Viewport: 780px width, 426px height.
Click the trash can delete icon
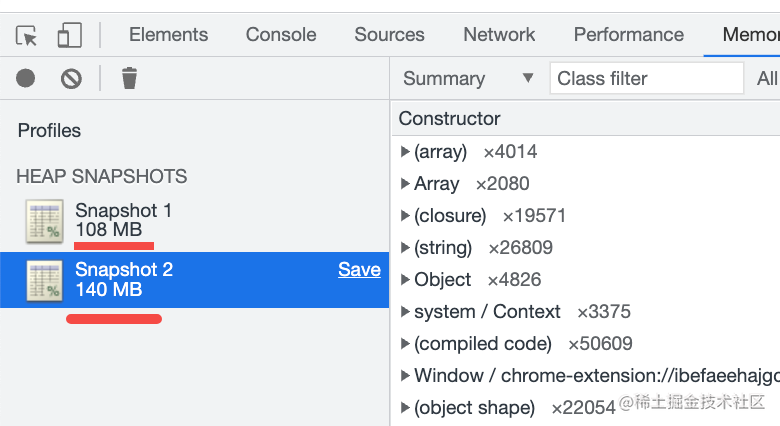coord(129,78)
